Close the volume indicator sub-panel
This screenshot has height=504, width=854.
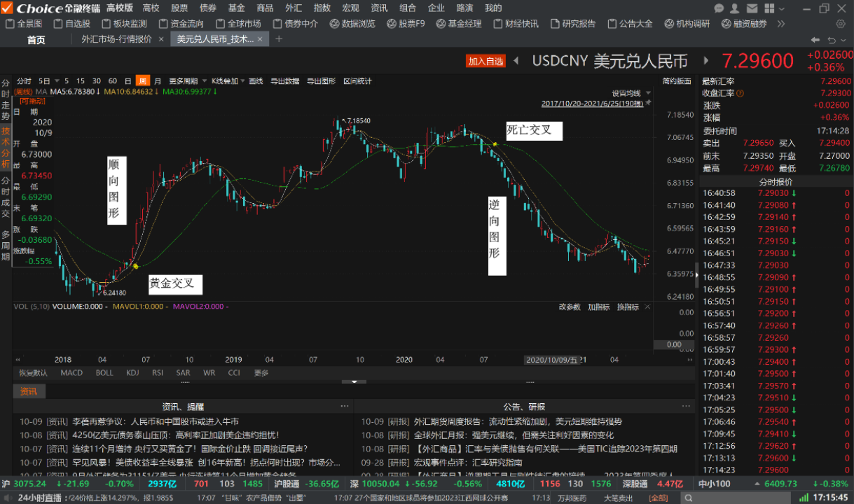pos(646,307)
